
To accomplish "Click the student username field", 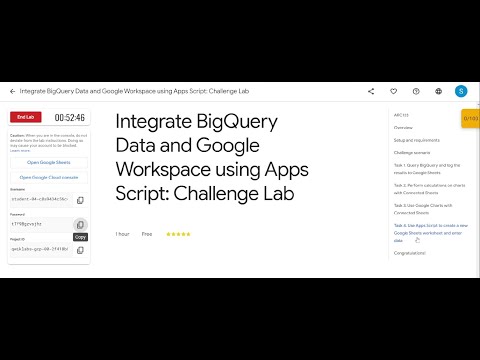I will (x=41, y=199).
